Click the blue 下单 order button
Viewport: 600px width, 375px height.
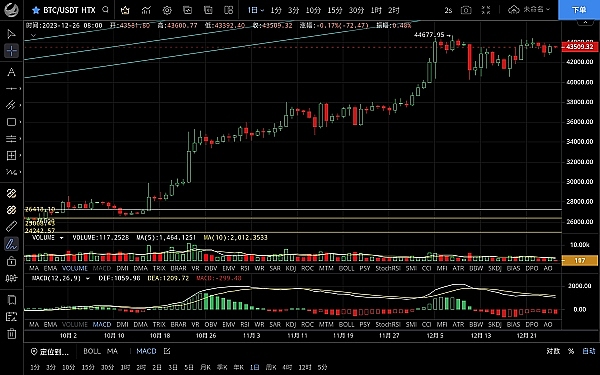579,10
